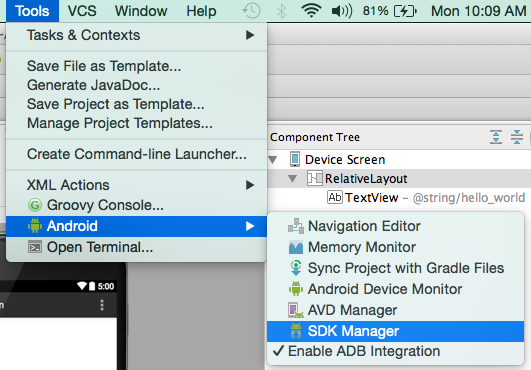Open the VCS menu

(x=82, y=11)
